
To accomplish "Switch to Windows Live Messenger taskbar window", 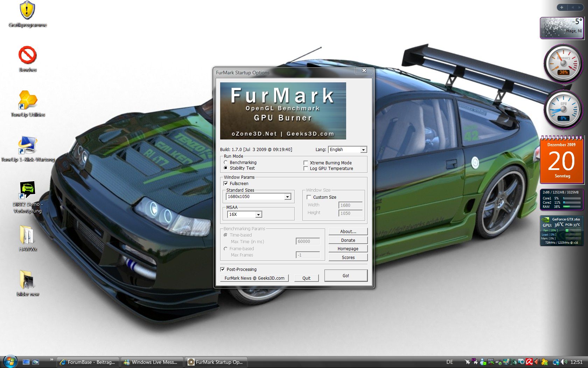I will [152, 362].
